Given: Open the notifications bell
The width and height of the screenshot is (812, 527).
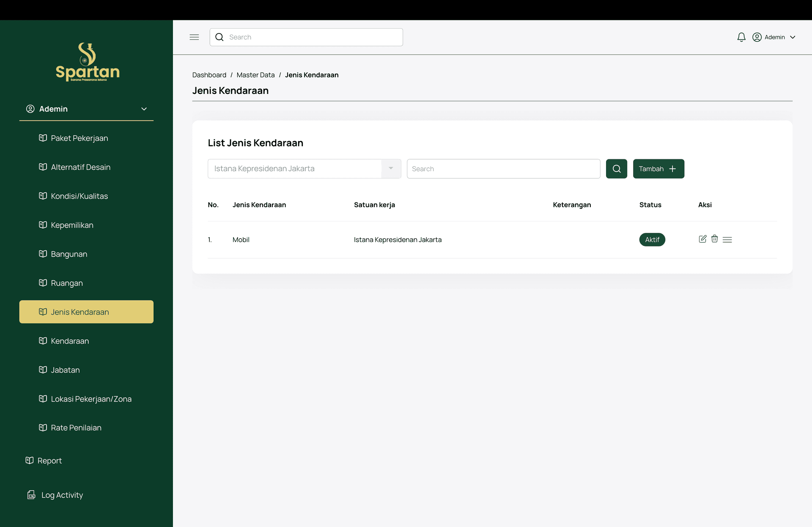Looking at the screenshot, I should [741, 37].
